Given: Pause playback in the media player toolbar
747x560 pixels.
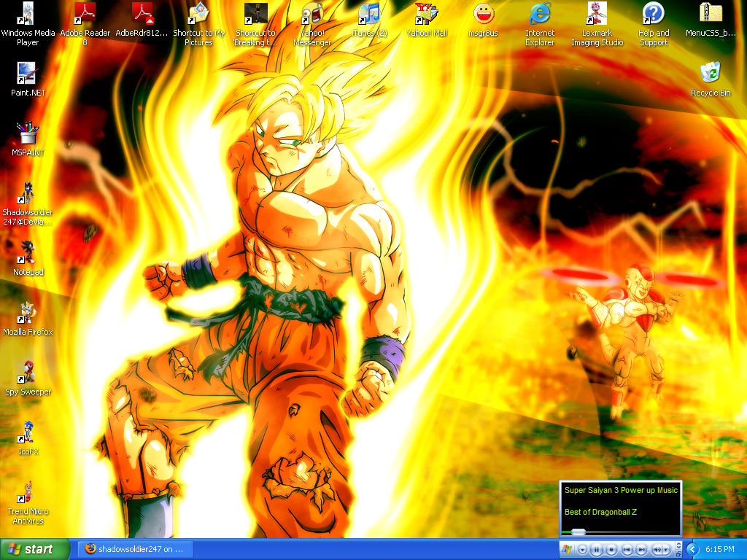Looking at the screenshot, I should [597, 550].
